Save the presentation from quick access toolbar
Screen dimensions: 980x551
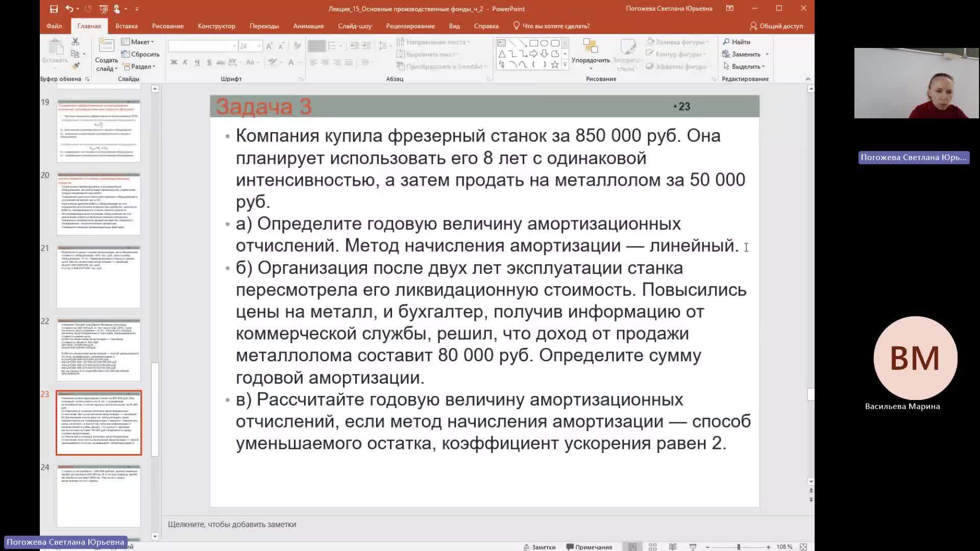(54, 9)
